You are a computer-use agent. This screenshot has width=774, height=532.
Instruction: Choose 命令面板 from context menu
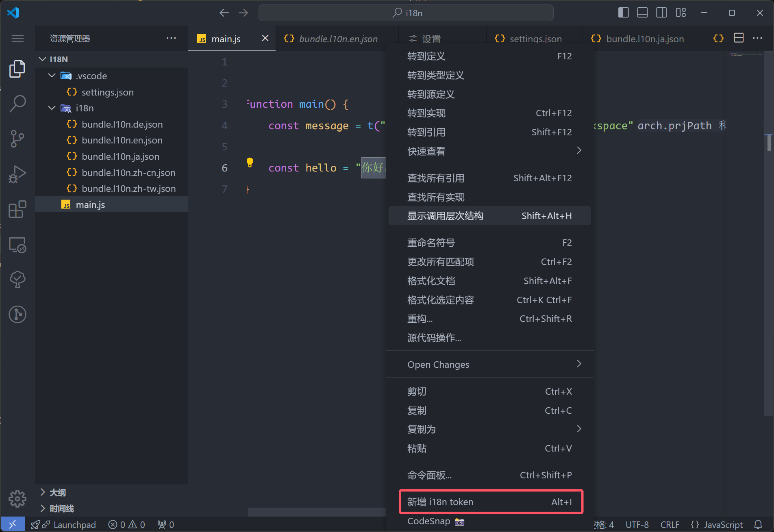click(x=489, y=475)
